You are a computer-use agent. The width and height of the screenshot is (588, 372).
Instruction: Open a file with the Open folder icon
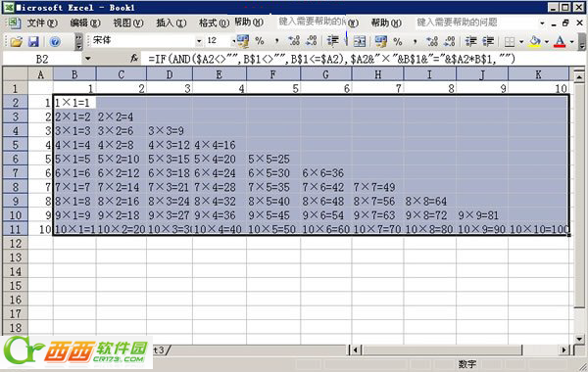tap(16, 41)
